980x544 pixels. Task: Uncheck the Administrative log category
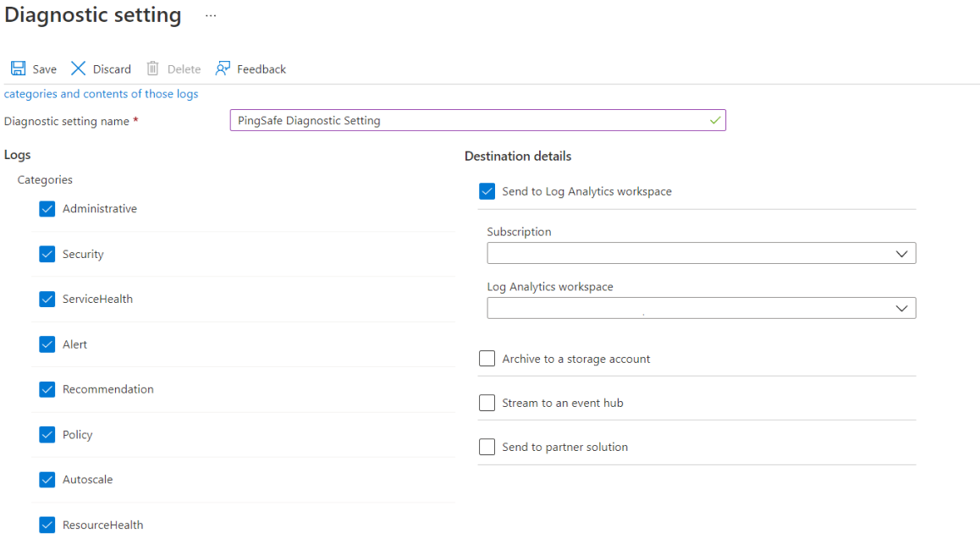47,209
